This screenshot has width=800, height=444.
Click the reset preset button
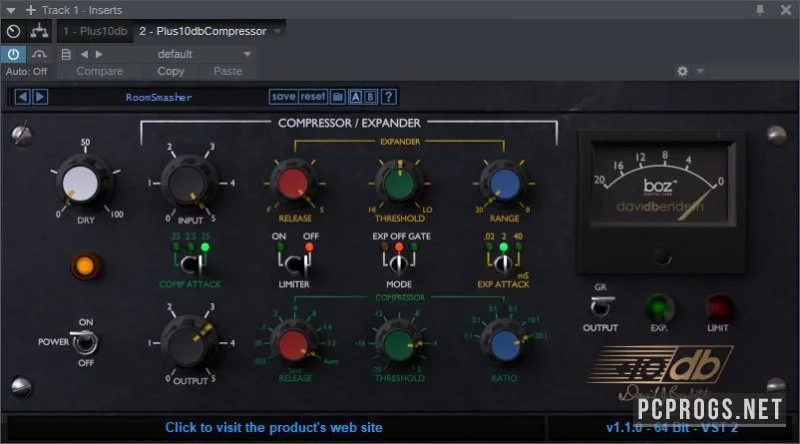click(313, 96)
